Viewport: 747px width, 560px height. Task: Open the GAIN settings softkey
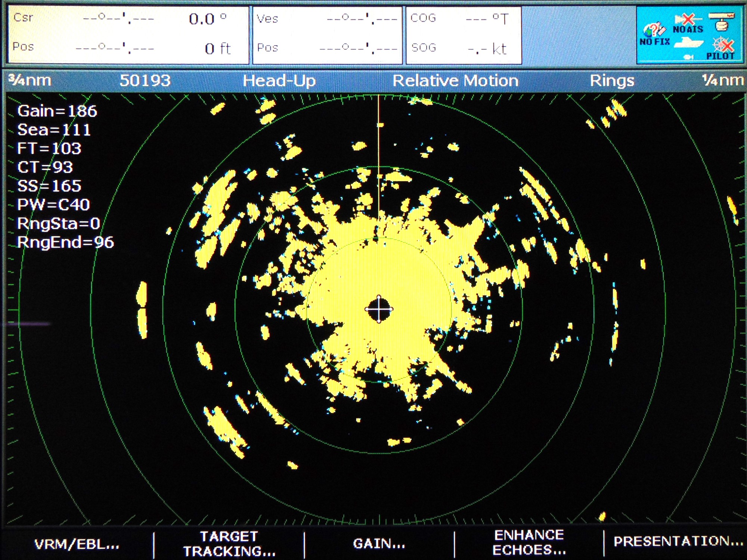[x=379, y=544]
